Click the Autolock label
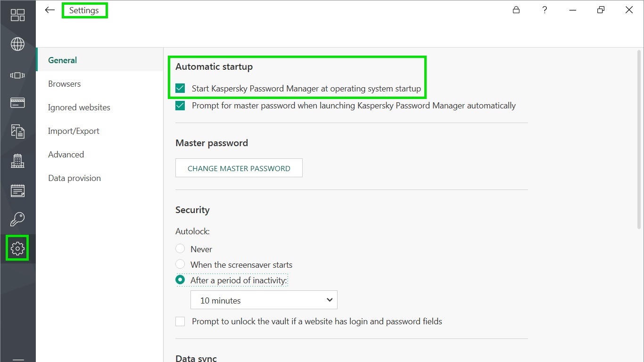 (x=192, y=231)
